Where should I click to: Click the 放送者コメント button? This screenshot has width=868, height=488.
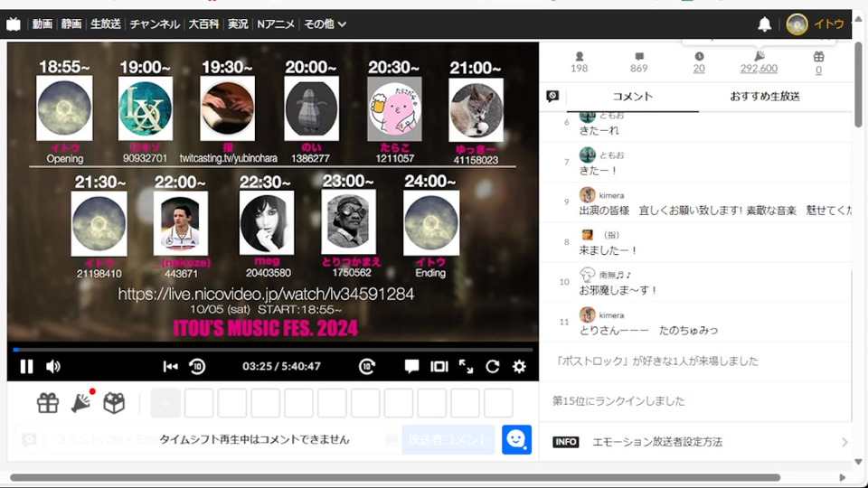click(x=448, y=439)
